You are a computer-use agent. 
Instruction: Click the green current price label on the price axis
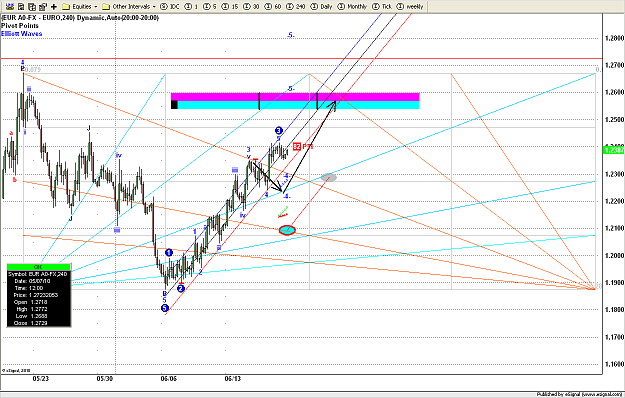click(614, 150)
